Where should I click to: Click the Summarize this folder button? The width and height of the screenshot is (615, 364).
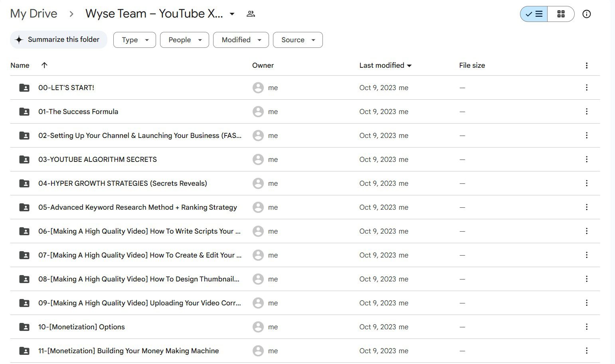[59, 39]
